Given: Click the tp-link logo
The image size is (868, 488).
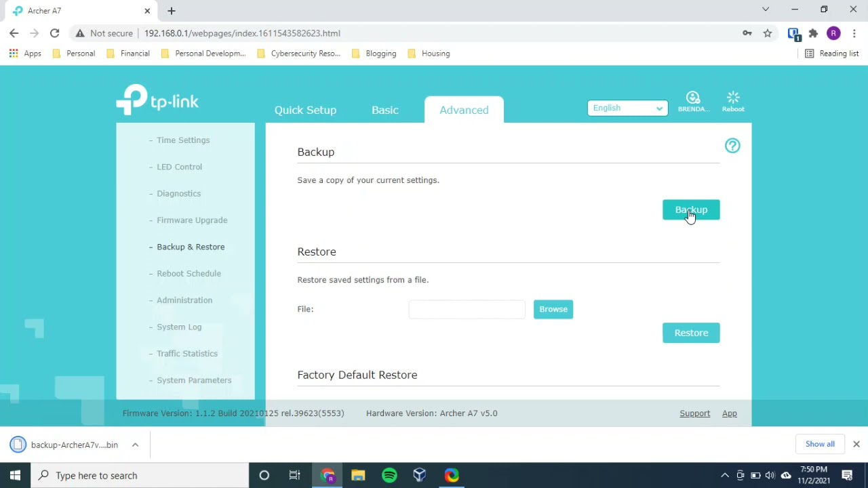Looking at the screenshot, I should tap(157, 100).
